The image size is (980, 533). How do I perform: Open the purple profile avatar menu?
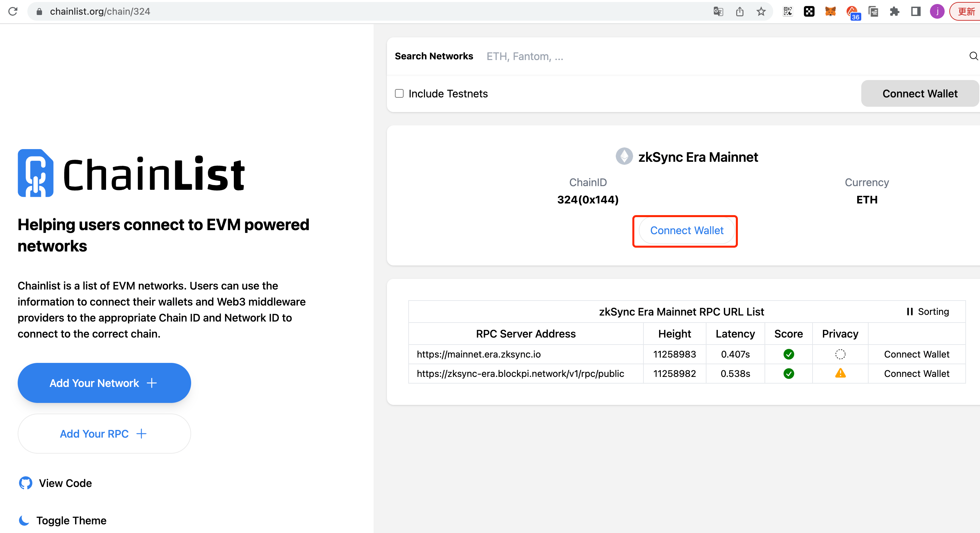tap(937, 11)
